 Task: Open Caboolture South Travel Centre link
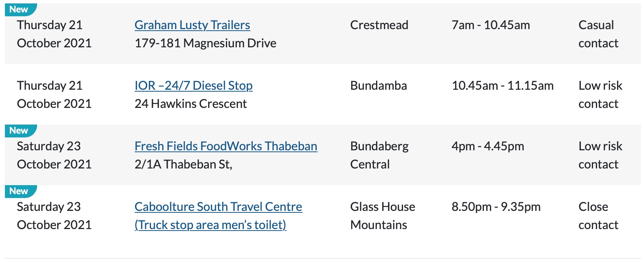(218, 207)
